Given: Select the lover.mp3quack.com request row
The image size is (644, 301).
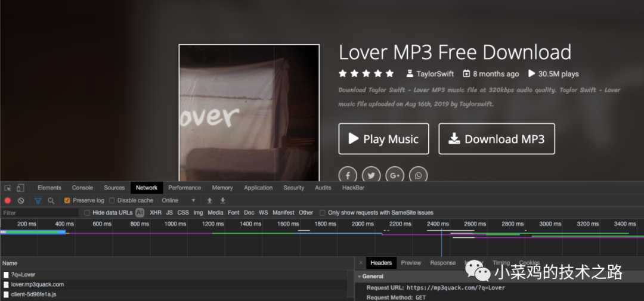Looking at the screenshot, I should (x=174, y=284).
